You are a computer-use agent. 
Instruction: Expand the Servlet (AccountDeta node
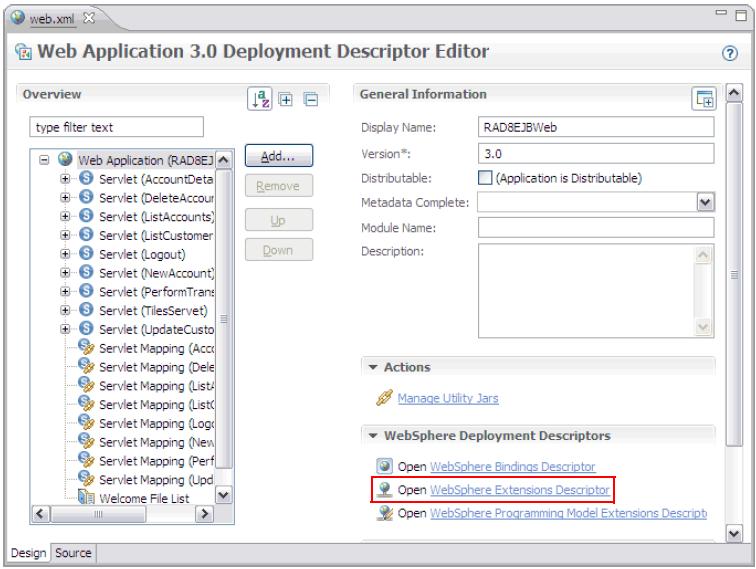[65, 179]
